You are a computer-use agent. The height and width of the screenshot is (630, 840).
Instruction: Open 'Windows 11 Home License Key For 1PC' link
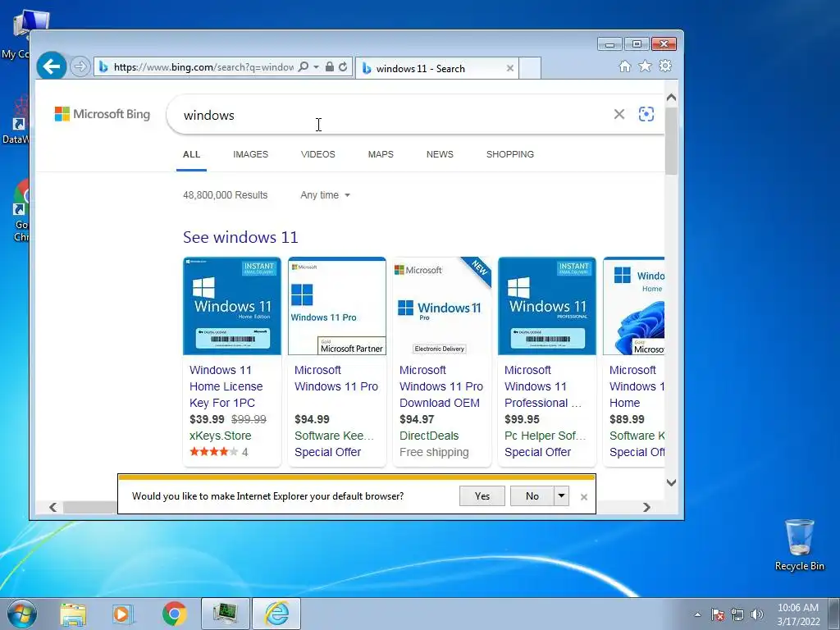pyautogui.click(x=226, y=386)
